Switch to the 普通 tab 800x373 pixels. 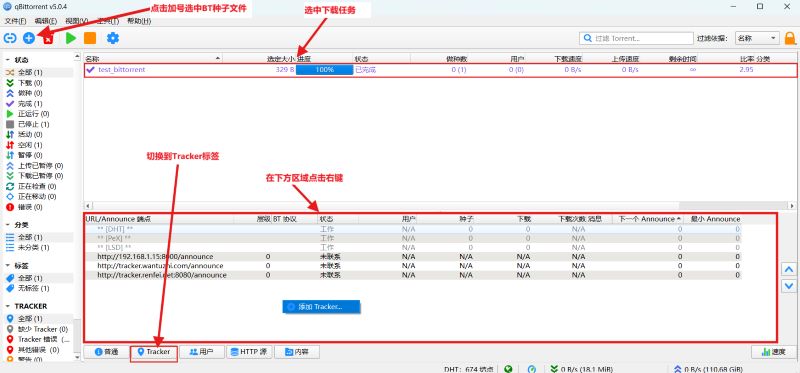[106, 352]
